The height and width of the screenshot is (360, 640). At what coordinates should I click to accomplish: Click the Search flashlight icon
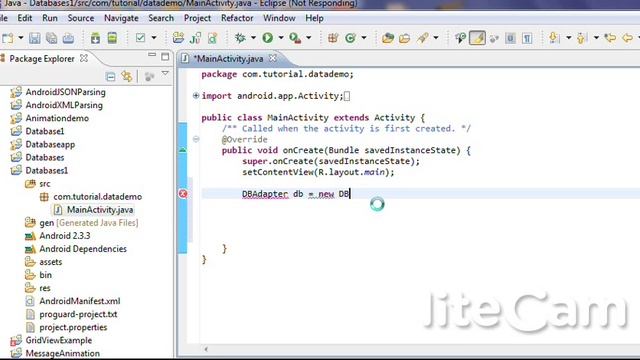pyautogui.click(x=422, y=38)
